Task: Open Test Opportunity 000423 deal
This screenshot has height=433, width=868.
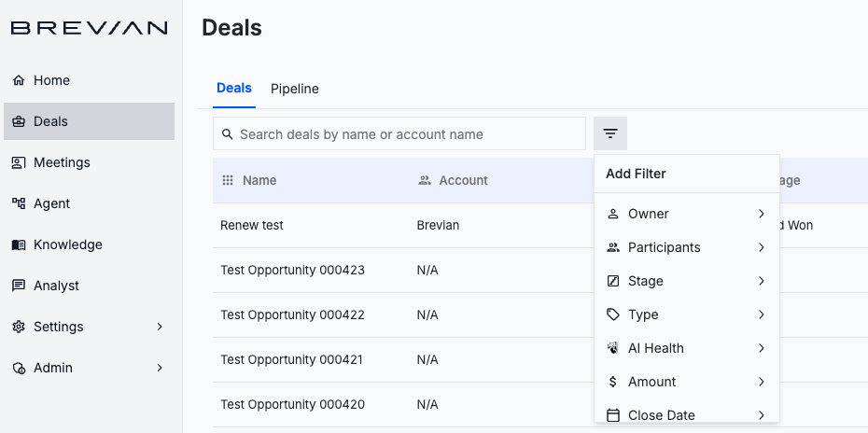Action: pyautogui.click(x=292, y=270)
